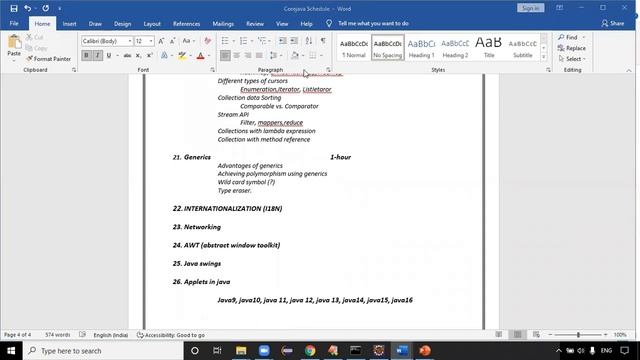The image size is (640, 360).
Task: Open Paragraph dialog launcher
Action: 328,70
